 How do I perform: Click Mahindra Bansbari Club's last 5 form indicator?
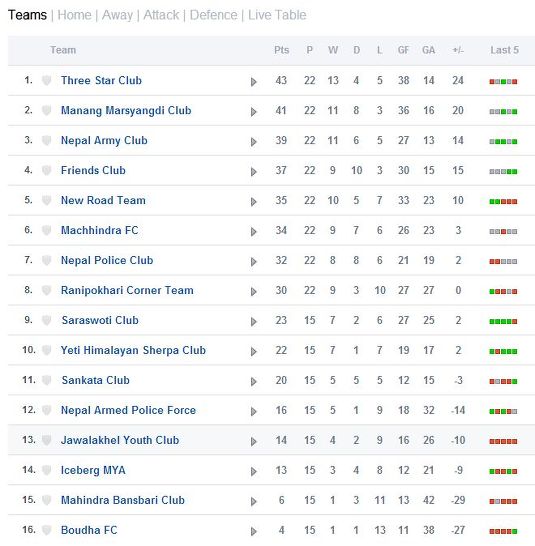[503, 501]
